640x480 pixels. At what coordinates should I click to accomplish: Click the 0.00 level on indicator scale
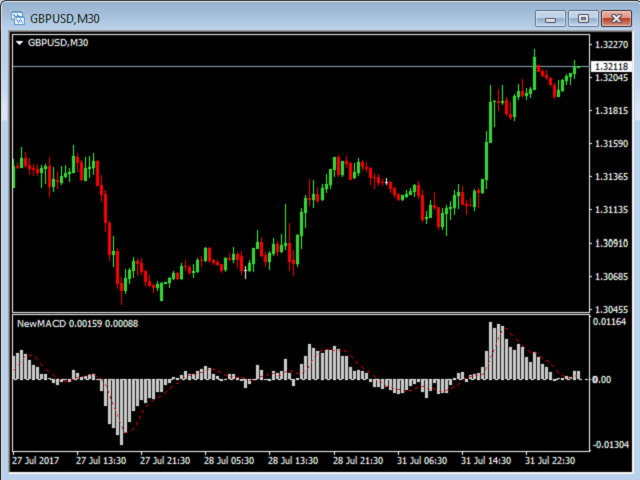click(601, 380)
